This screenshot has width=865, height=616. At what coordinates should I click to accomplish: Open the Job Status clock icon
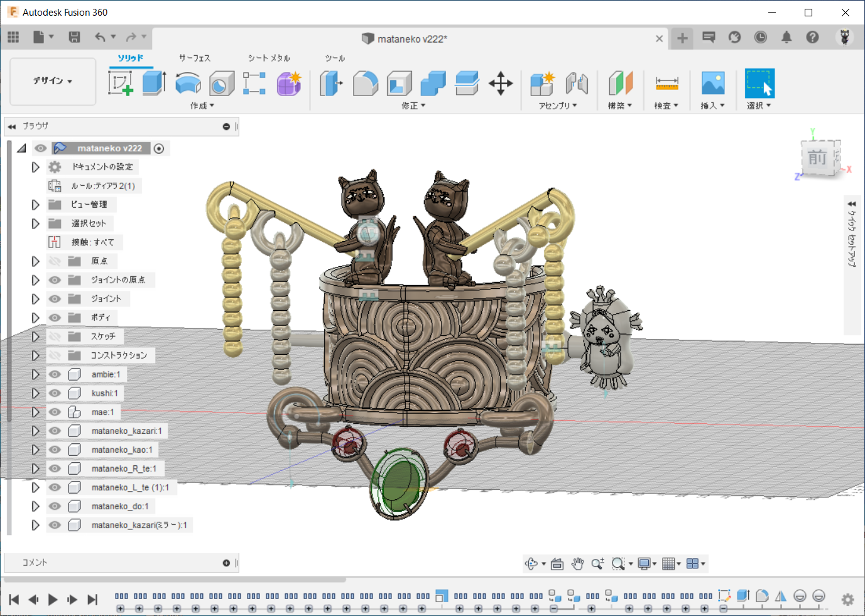click(760, 37)
